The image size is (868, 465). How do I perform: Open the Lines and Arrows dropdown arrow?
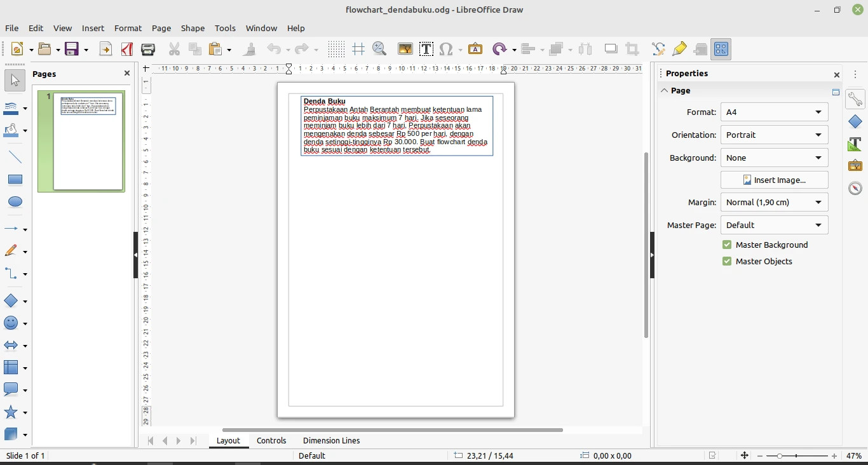(25, 229)
